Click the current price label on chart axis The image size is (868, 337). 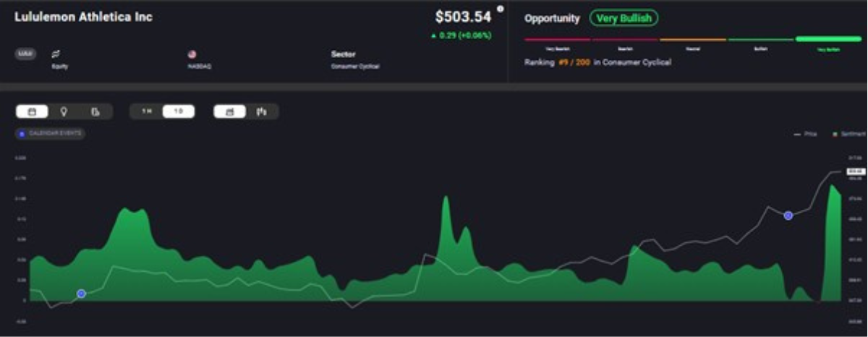pos(856,171)
